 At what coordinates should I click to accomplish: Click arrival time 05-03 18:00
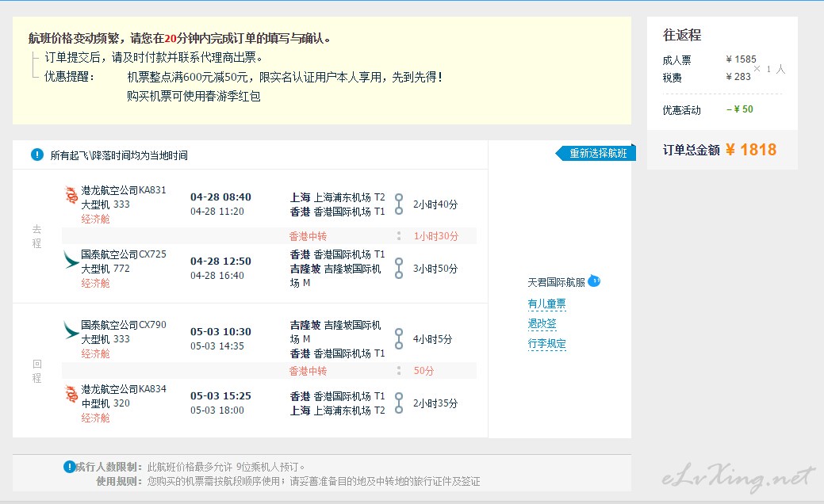pyautogui.click(x=217, y=410)
